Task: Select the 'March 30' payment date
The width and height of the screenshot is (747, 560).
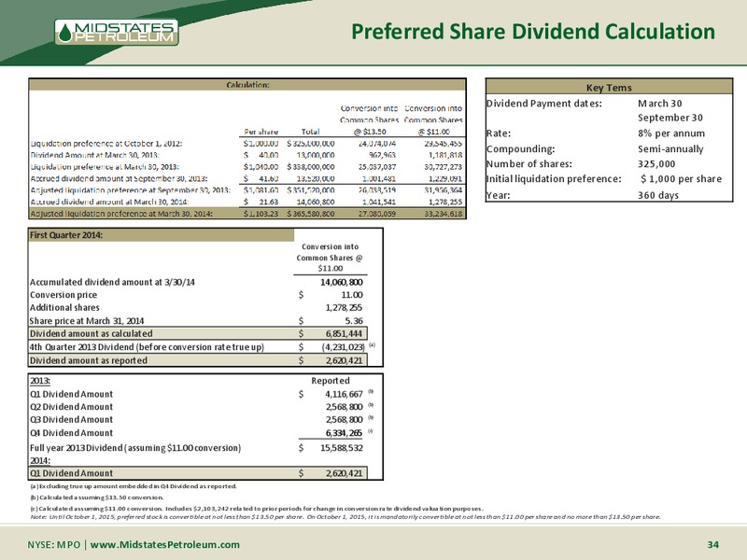Action: (660, 104)
